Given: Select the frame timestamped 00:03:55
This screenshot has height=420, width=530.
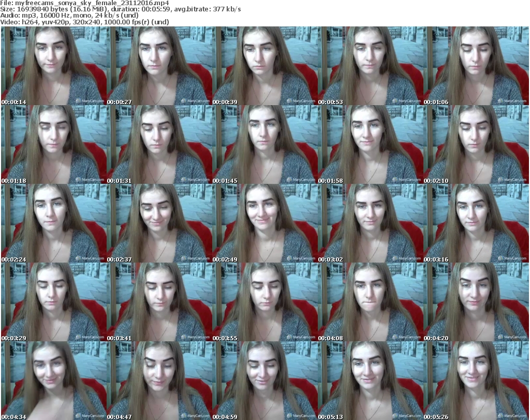Looking at the screenshot, I should [x=264, y=302].
